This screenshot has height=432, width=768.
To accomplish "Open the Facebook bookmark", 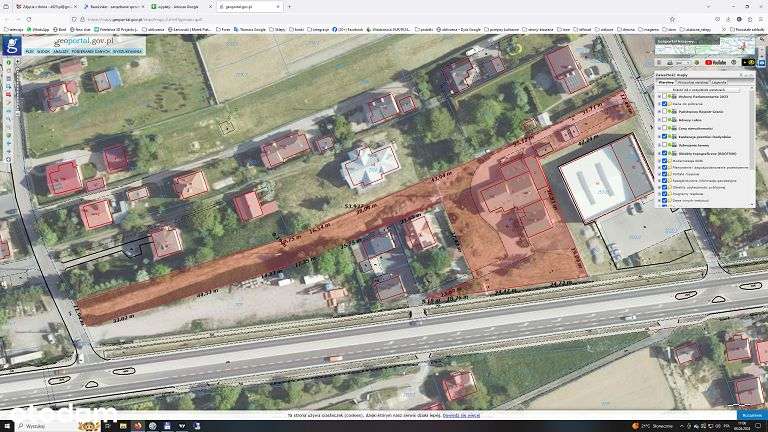I will tap(348, 29).
